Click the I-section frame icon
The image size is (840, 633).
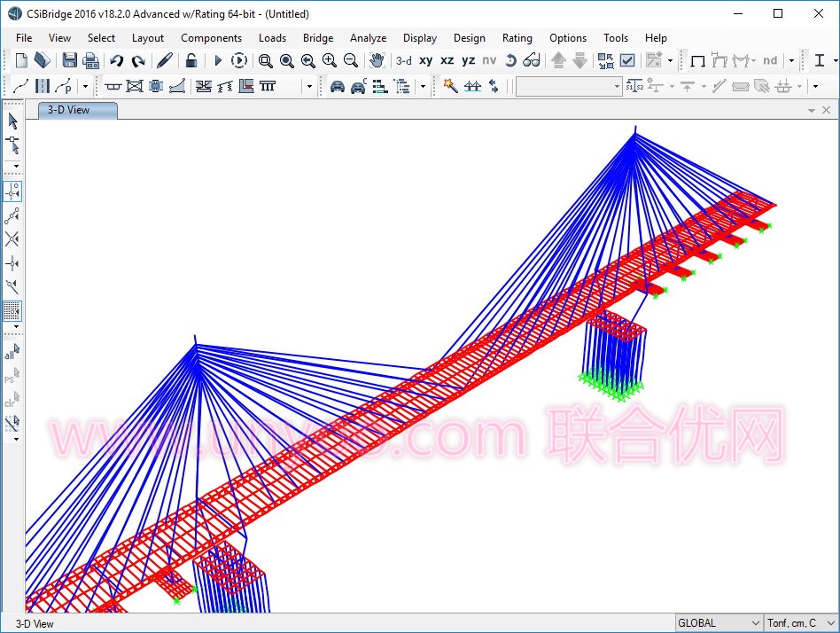(820, 60)
